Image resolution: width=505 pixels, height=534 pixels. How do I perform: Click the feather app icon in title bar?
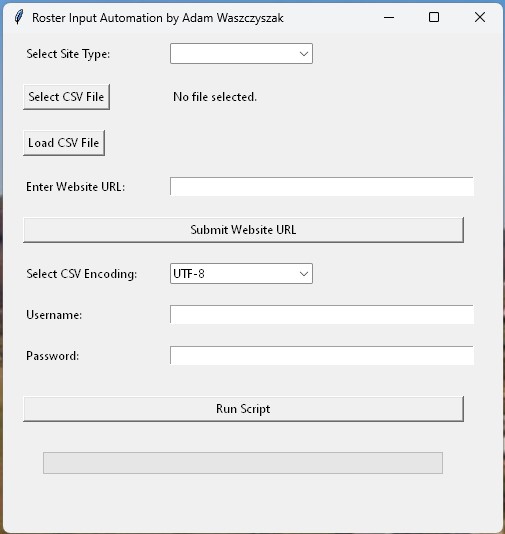[19, 17]
